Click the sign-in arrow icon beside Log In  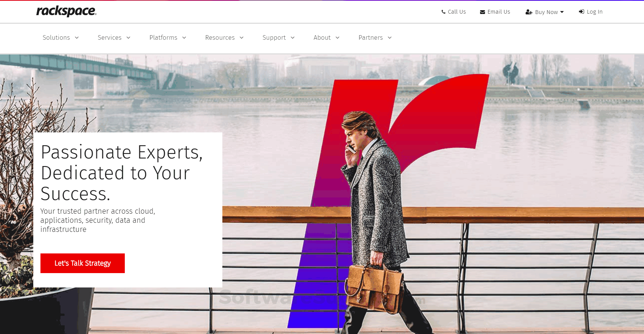[582, 12]
